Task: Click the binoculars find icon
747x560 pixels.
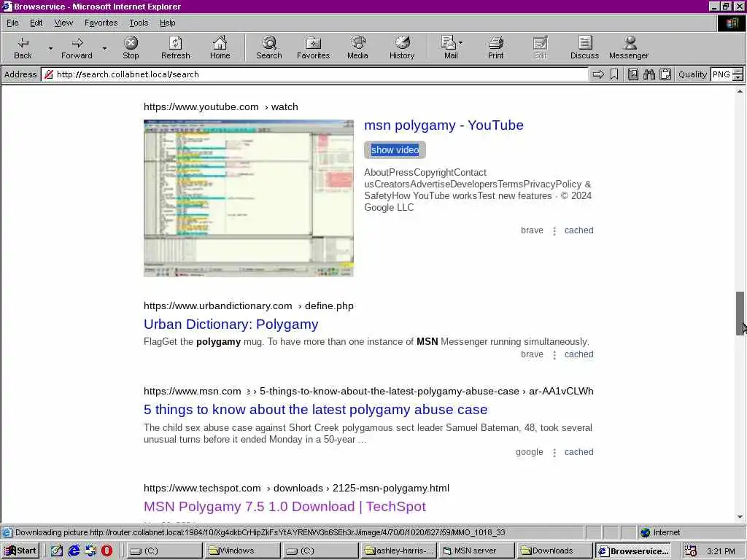Action: [x=649, y=74]
